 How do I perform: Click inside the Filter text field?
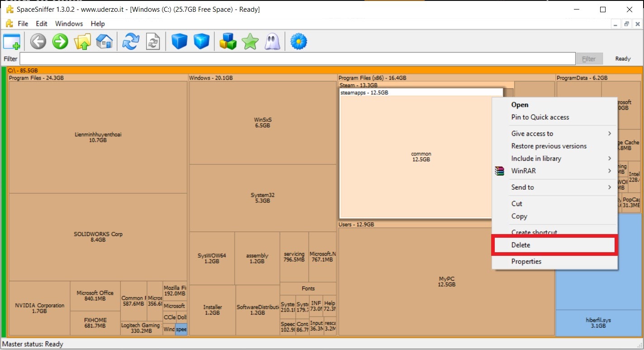coord(297,59)
